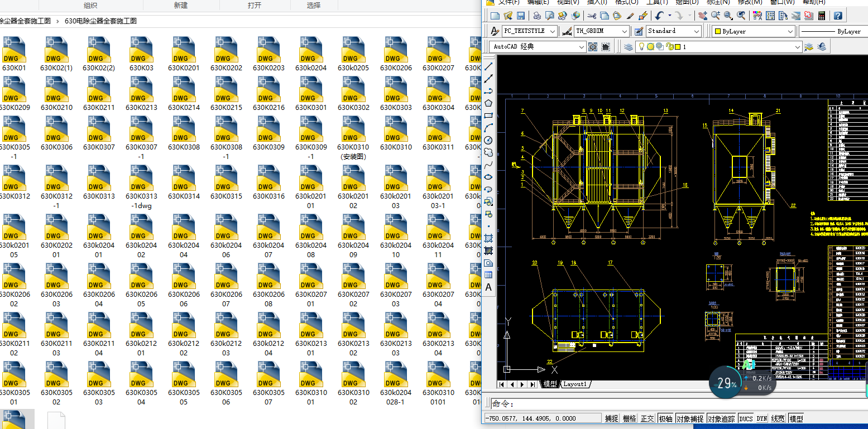Viewport: 868px width, 429px height.
Task: Open the yellow ByLayer color selector
Action: [x=754, y=31]
